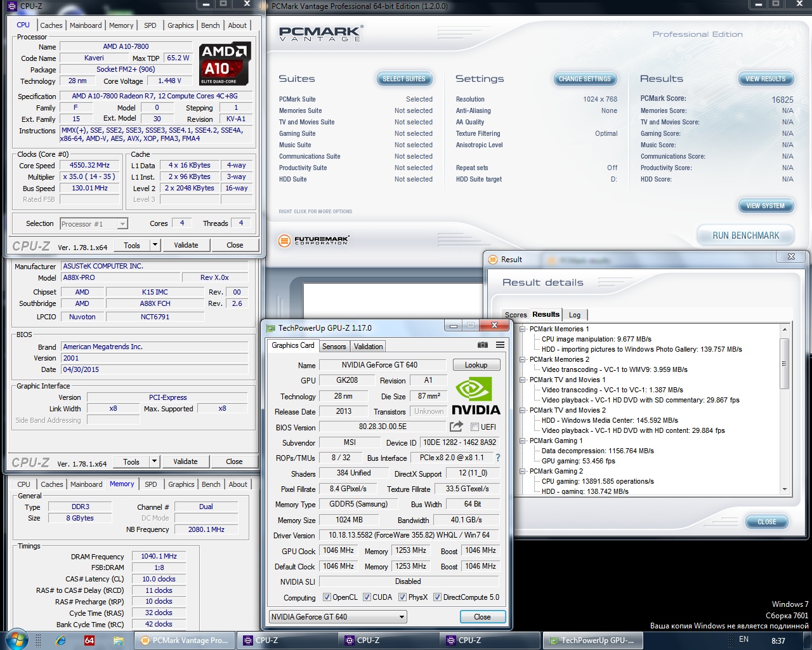Toggle the CUDA checkbox
The image size is (812, 650).
pos(367,597)
